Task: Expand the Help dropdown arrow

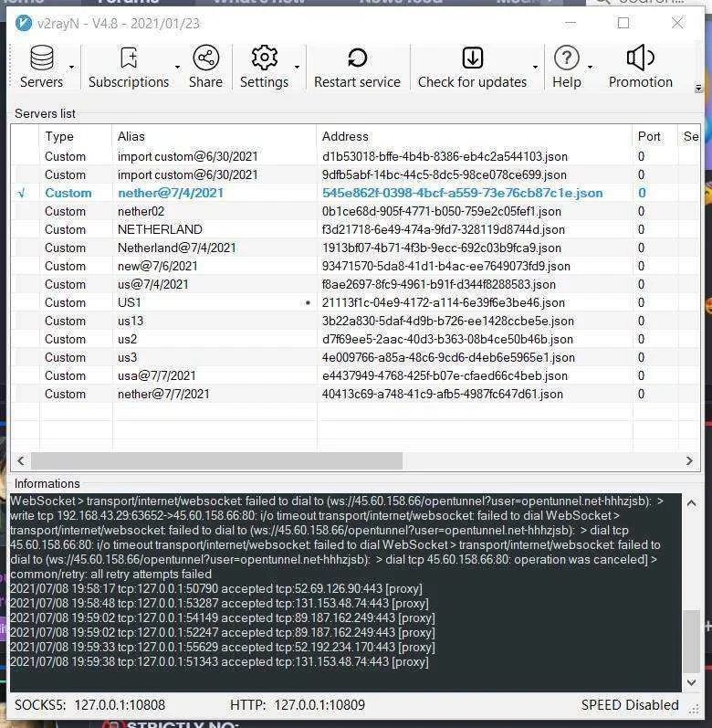Action: tap(590, 68)
